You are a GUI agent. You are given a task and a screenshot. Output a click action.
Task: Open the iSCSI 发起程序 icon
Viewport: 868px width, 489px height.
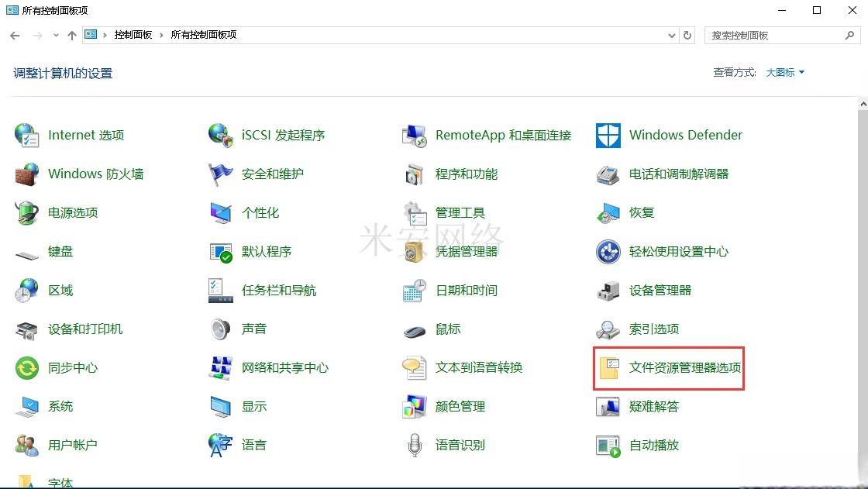pos(220,135)
